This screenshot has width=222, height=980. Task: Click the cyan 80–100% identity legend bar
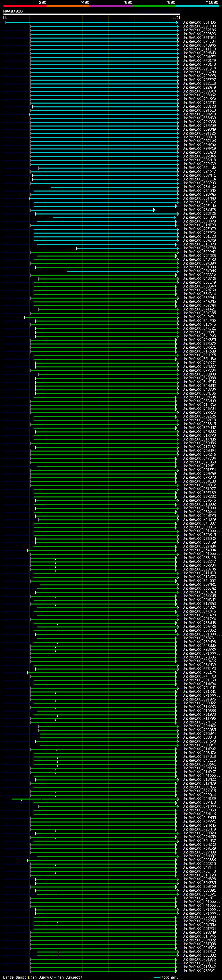[197, 6]
